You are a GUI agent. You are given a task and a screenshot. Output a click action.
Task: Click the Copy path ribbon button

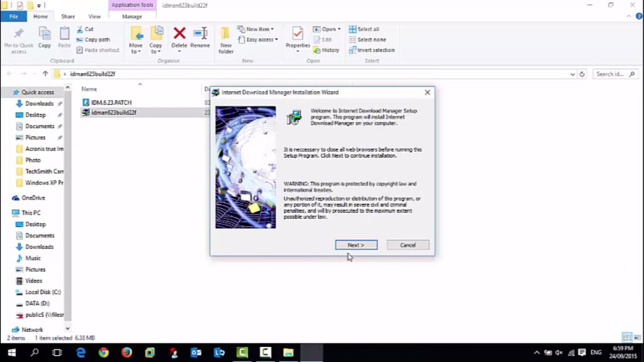coord(94,40)
